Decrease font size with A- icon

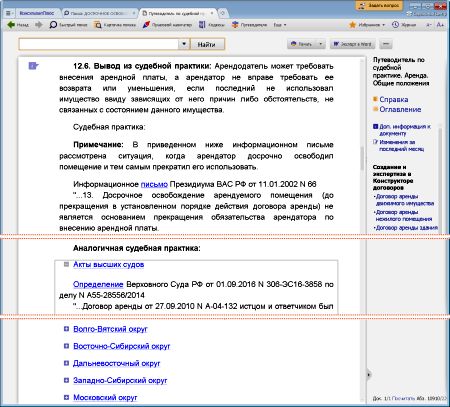click(429, 25)
